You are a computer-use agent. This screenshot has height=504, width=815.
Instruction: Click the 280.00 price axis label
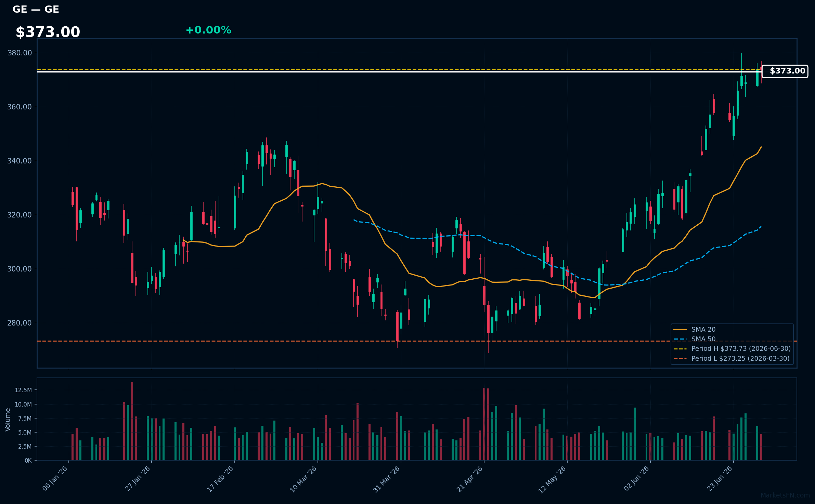tap(20, 323)
